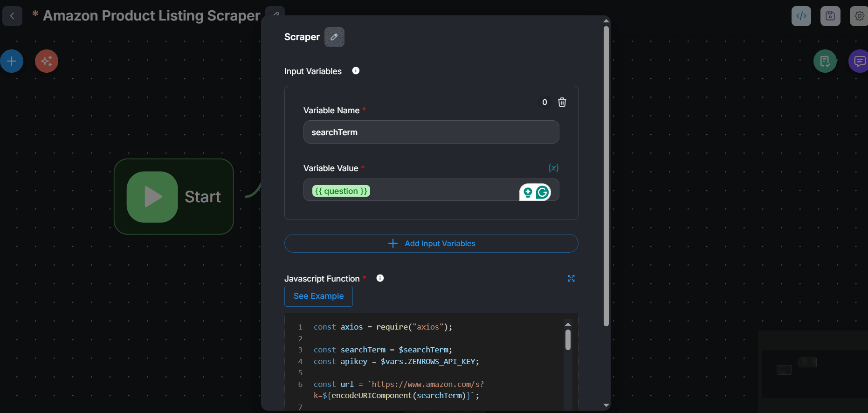Click the amazon.com URL code line

point(399,390)
